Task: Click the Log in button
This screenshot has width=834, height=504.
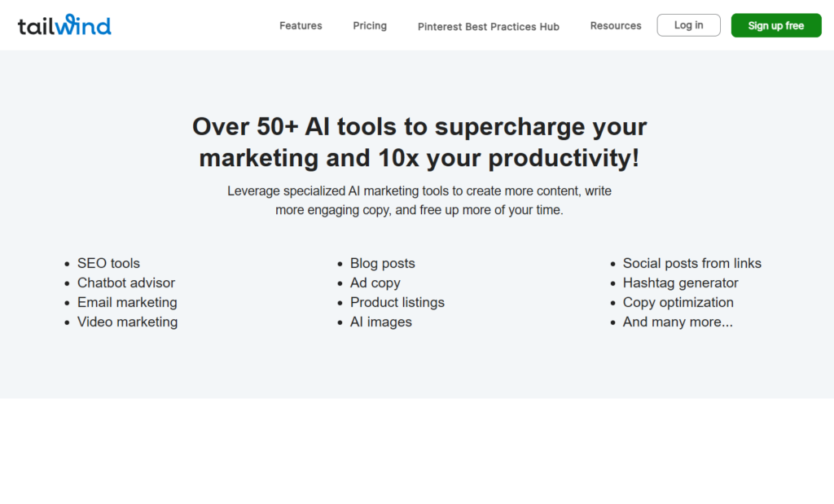Action: pyautogui.click(x=688, y=25)
